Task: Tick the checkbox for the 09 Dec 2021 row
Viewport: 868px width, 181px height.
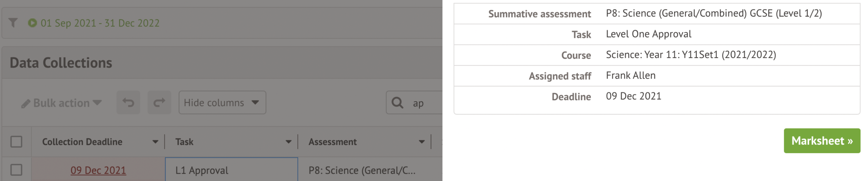Action: click(x=16, y=170)
